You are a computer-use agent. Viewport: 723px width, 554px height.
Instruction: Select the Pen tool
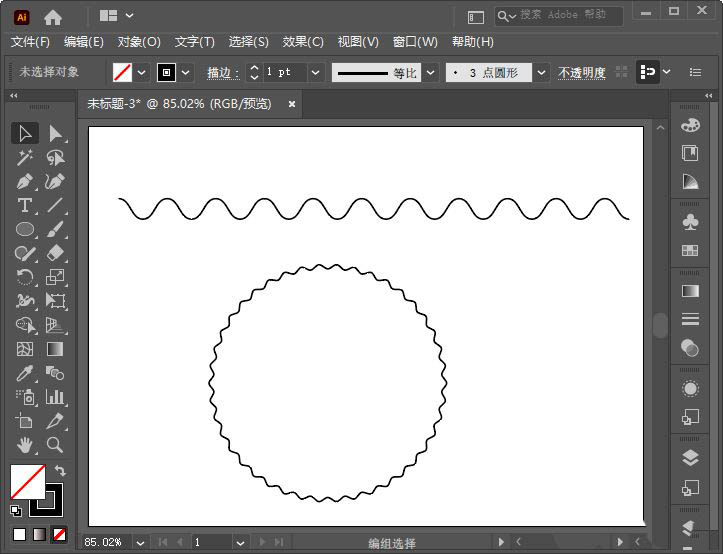coord(25,181)
